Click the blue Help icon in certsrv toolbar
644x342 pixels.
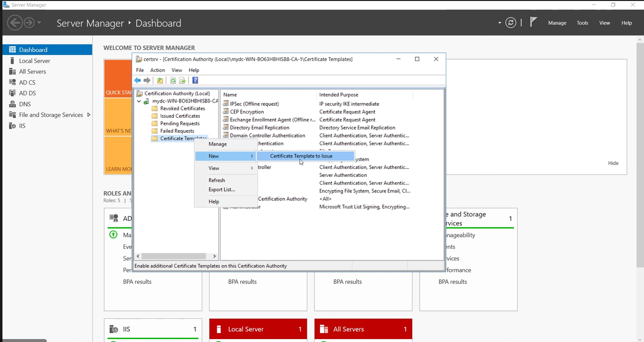click(x=195, y=80)
